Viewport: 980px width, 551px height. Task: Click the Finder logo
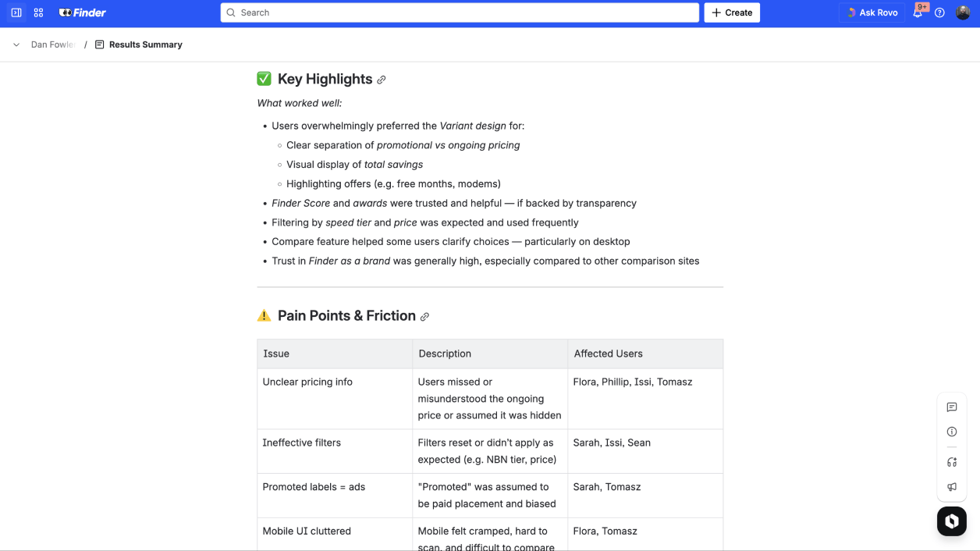(83, 12)
